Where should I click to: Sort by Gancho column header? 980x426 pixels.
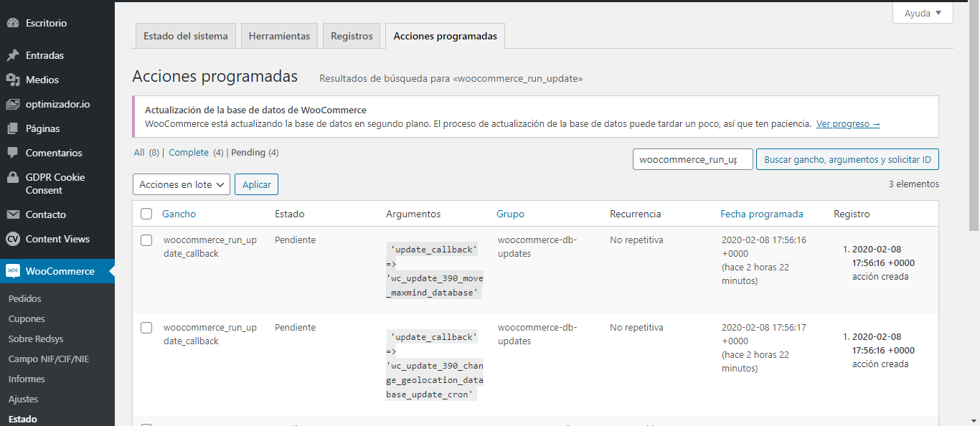pos(179,214)
